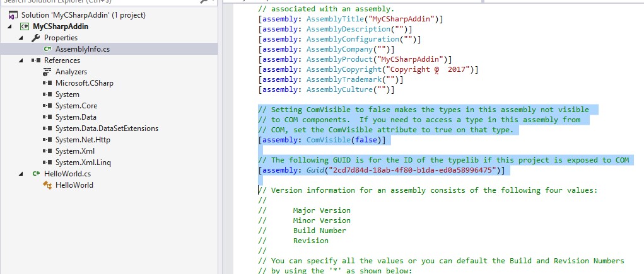The height and width of the screenshot is (274, 644).
Task: Collapse the Properties folder arrow
Action: tap(21, 38)
